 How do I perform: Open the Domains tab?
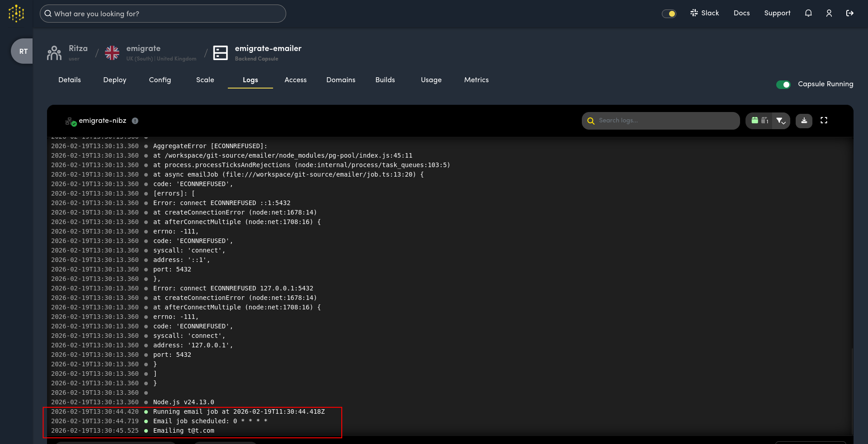(340, 80)
